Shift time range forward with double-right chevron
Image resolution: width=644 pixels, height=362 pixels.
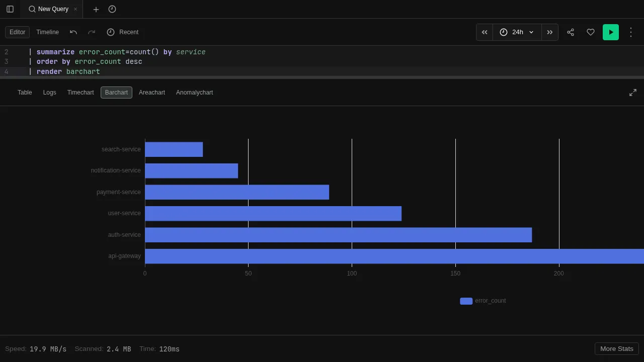point(549,32)
